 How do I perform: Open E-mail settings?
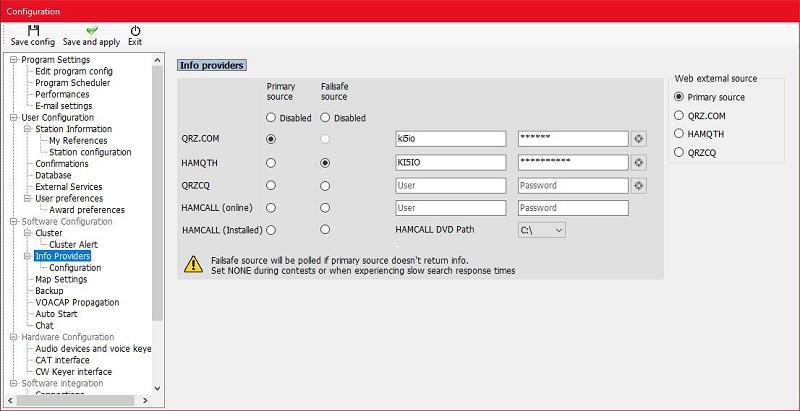click(64, 106)
